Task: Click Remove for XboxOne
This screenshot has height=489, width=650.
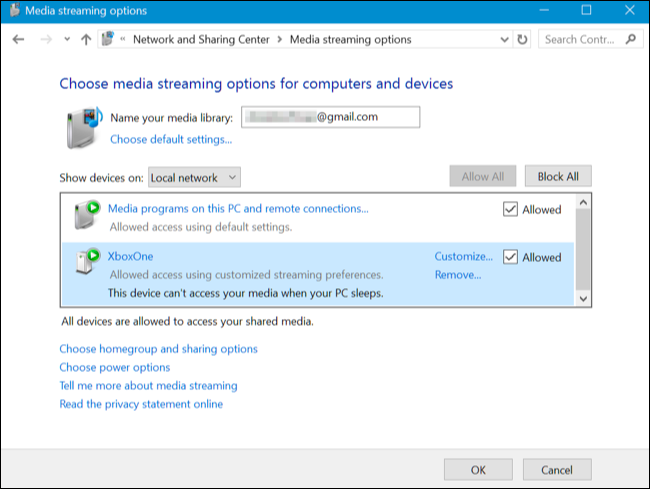Action: point(458,275)
